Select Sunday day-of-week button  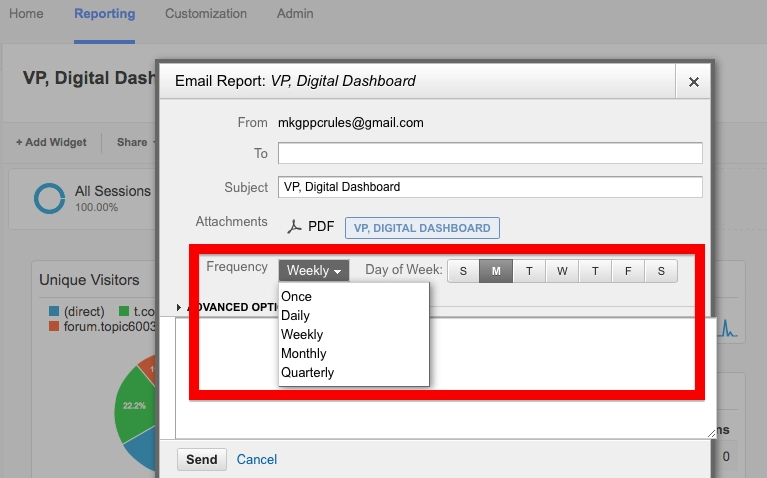(463, 271)
